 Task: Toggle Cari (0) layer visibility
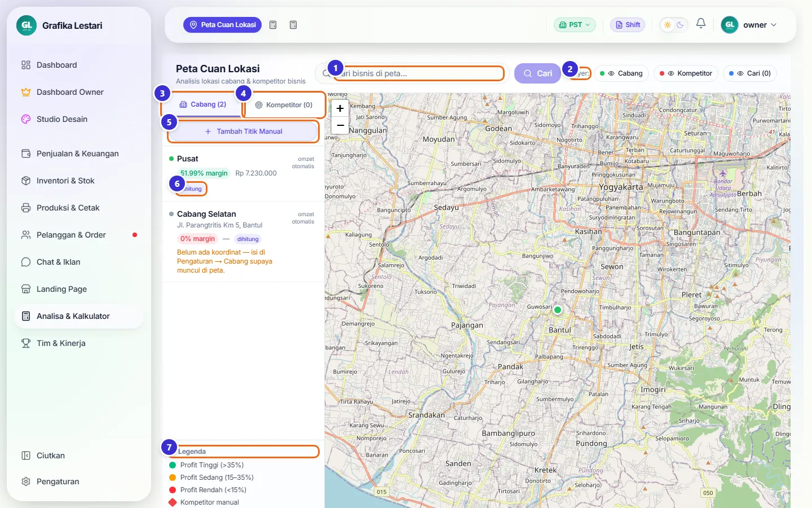pos(750,73)
